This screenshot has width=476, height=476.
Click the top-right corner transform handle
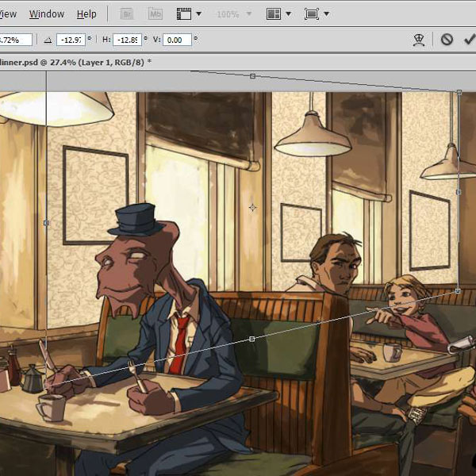[x=459, y=92]
